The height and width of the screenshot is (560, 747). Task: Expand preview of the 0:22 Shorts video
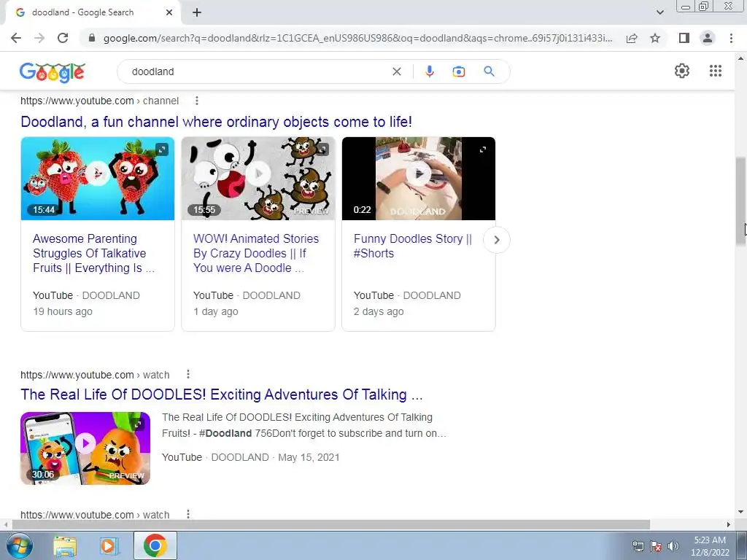pos(483,149)
